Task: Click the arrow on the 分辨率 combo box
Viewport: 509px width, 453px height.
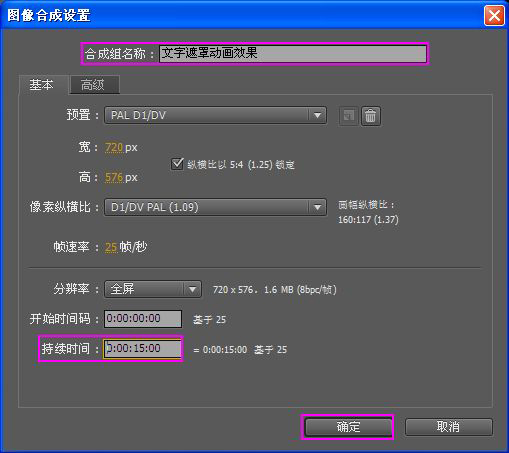Action: [192, 289]
